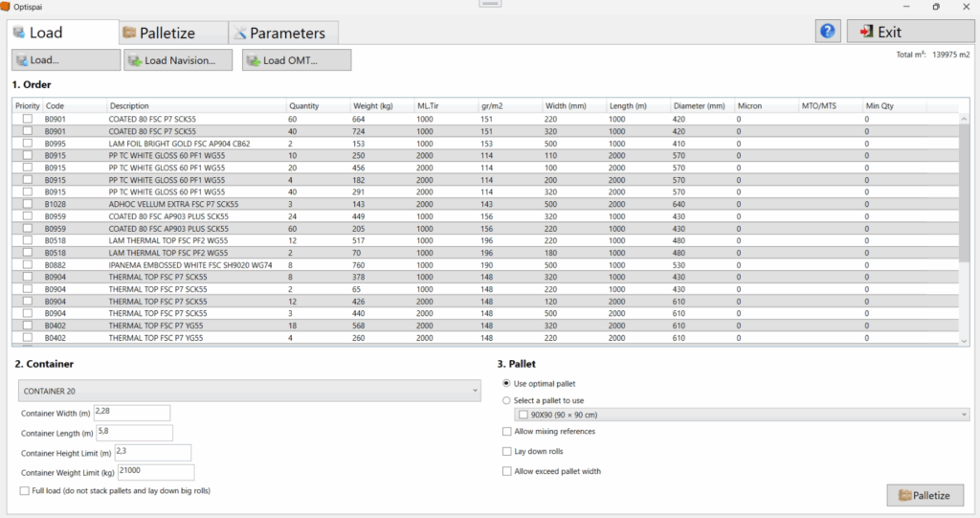Enable Allow mixing references checkbox
Viewport: 980px width, 518px height.
click(x=507, y=432)
